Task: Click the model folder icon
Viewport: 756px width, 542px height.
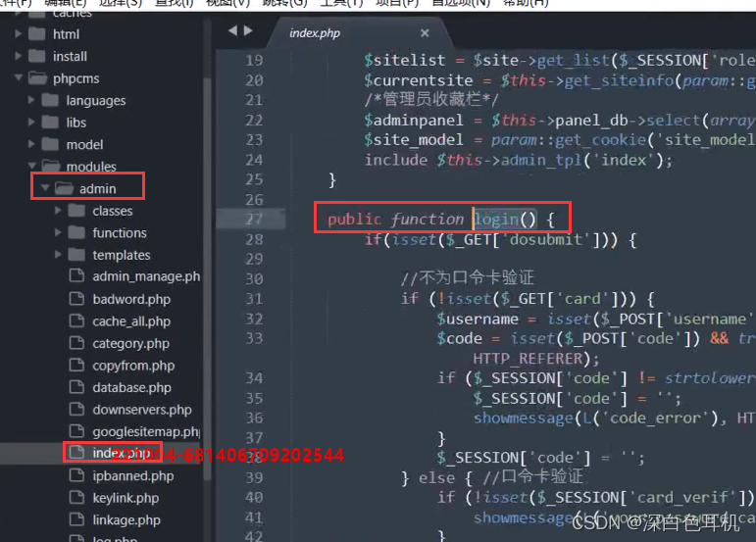Action: 50,144
